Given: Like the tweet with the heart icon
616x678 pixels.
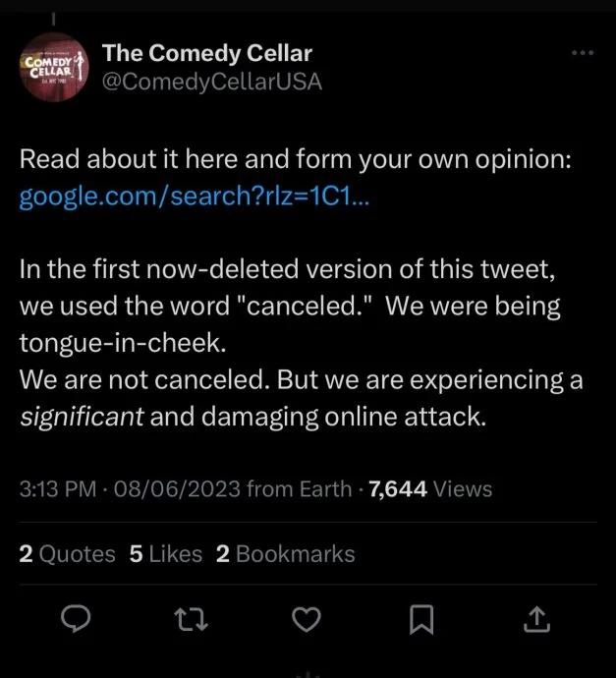Looking at the screenshot, I should 308,619.
